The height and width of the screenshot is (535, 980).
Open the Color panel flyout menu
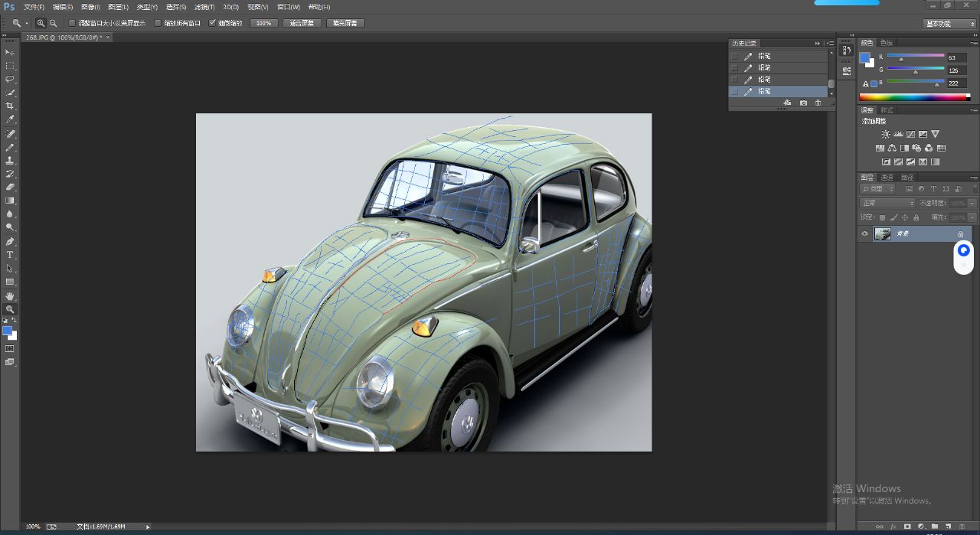(972, 43)
